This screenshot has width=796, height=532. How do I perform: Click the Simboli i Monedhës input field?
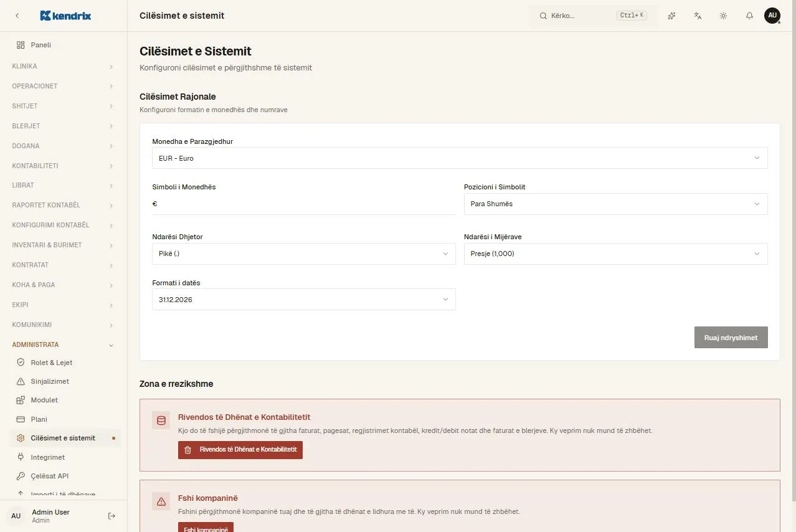pos(304,204)
